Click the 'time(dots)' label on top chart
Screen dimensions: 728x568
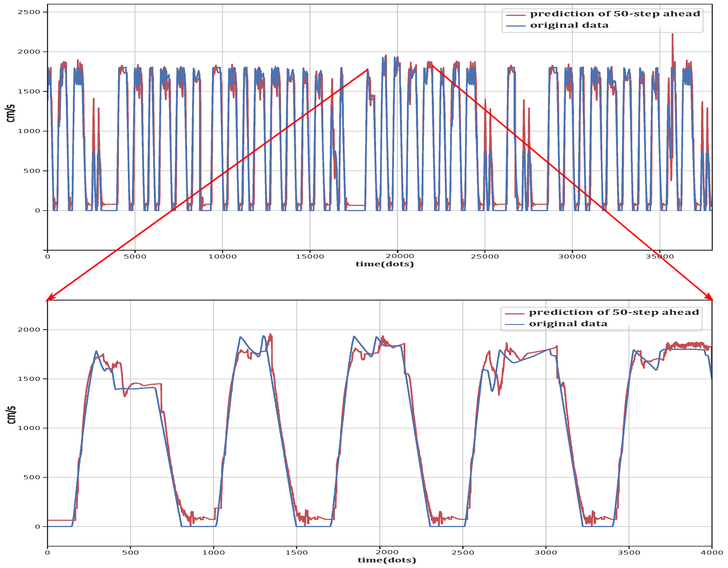[385, 264]
